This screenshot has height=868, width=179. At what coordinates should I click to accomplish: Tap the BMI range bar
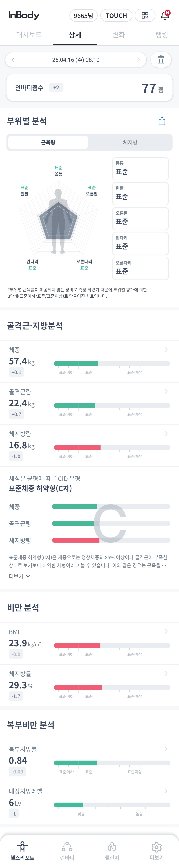pos(112,646)
